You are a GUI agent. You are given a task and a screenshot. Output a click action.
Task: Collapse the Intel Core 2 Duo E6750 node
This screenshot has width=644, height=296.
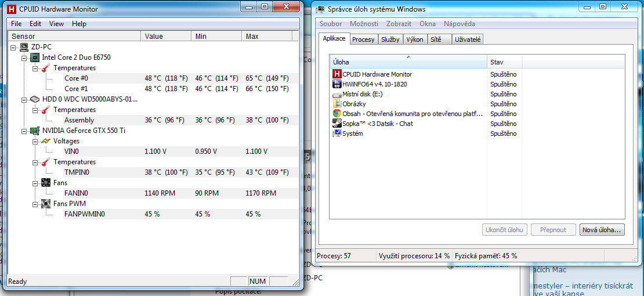coord(24,57)
